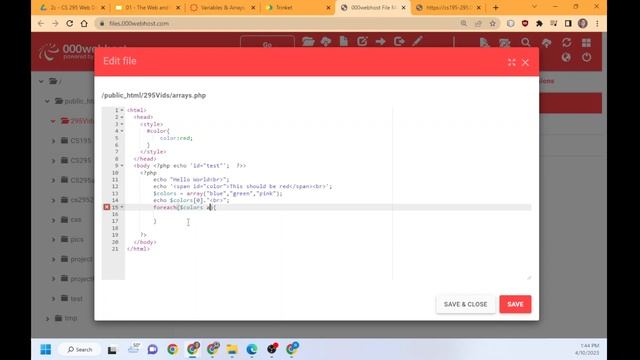Viewport: 640px width, 360px height.
Task: Collapse the code fold on line 9
Action: click(x=122, y=166)
